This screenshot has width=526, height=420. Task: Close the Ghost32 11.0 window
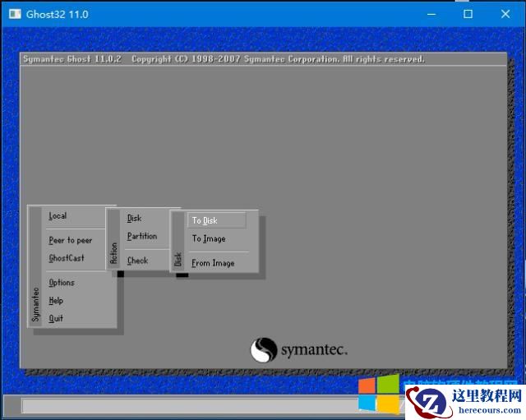click(x=505, y=14)
